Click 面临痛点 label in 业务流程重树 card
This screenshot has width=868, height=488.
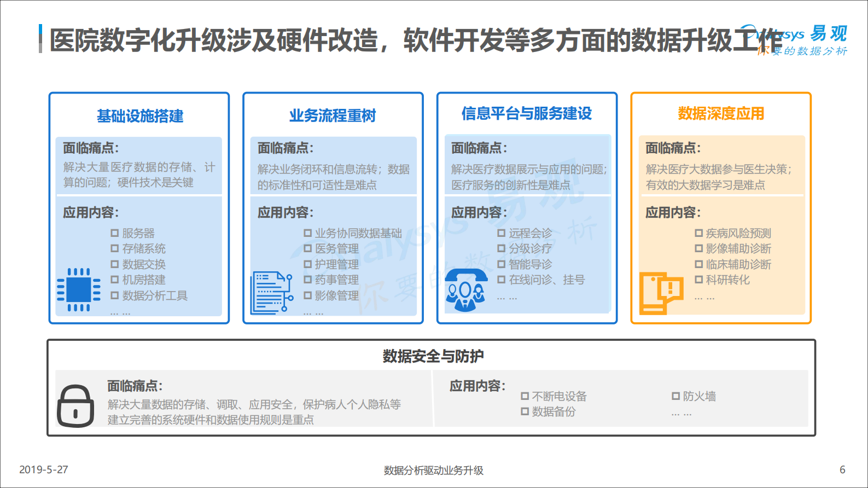[x=286, y=148]
